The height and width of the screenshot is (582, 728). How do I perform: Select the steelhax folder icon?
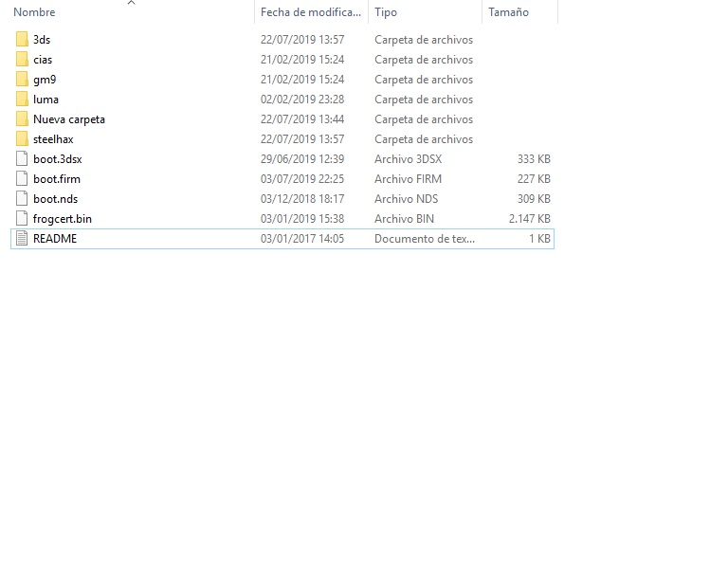click(22, 139)
